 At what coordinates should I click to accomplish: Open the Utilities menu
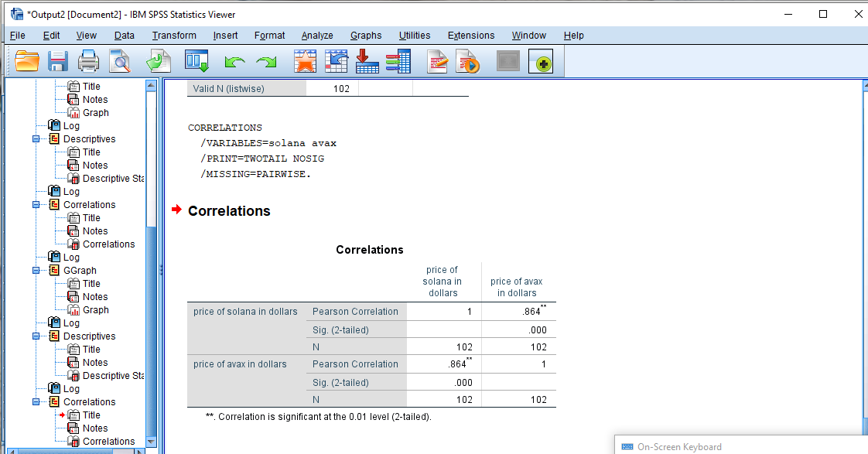click(x=415, y=36)
